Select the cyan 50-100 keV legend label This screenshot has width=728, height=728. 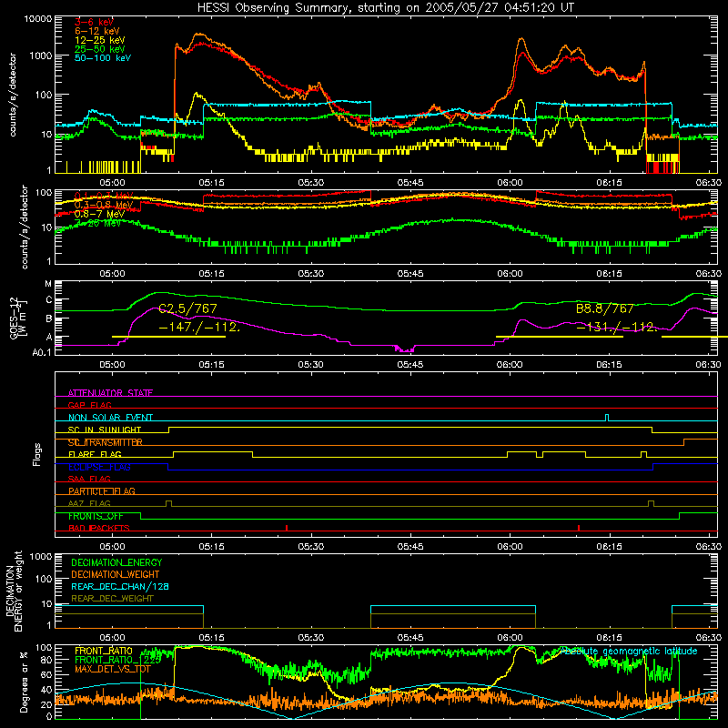(103, 58)
